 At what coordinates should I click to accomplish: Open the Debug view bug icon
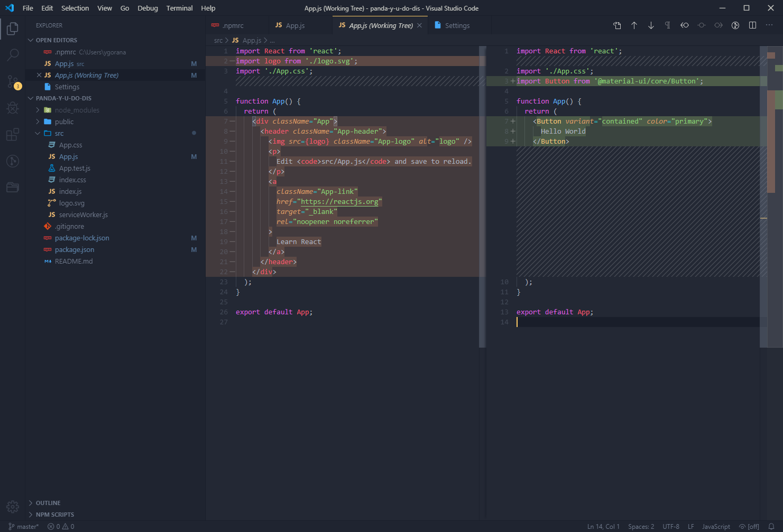[x=13, y=108]
